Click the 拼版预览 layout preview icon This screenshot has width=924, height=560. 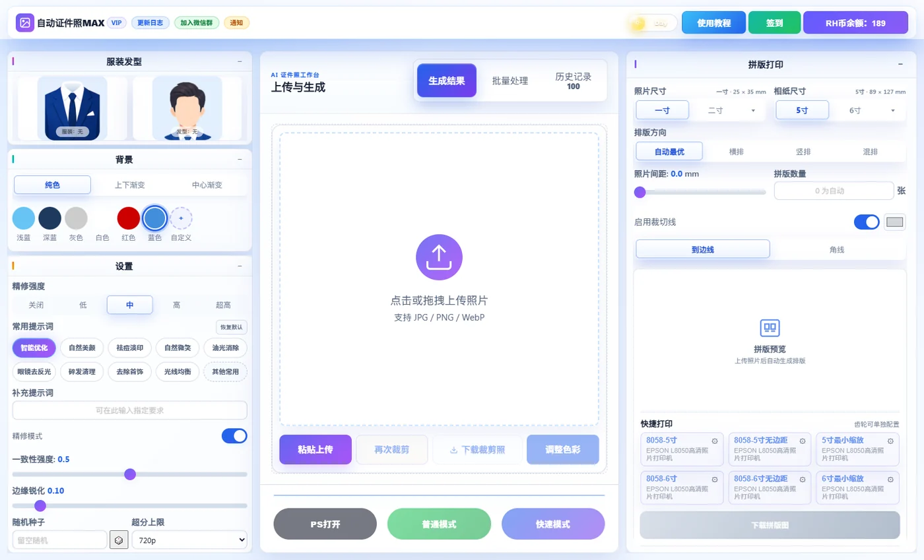770,328
